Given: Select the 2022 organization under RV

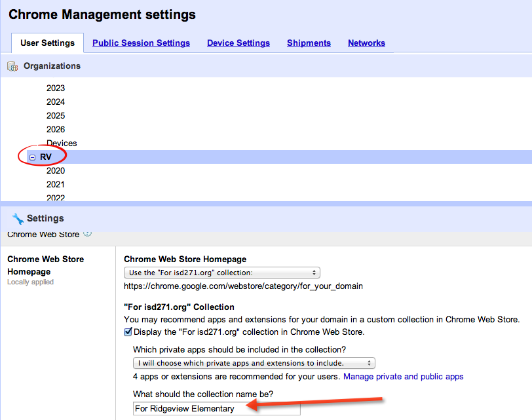Looking at the screenshot, I should click(56, 197).
